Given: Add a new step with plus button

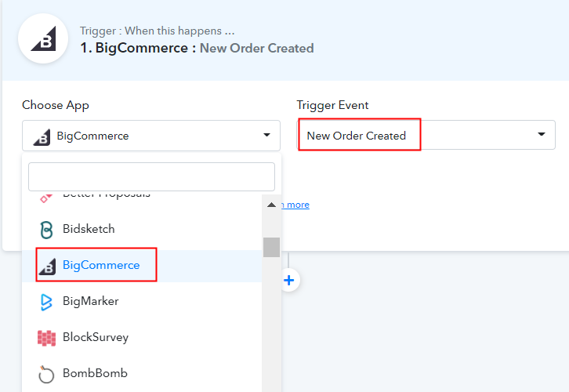Looking at the screenshot, I should [289, 280].
